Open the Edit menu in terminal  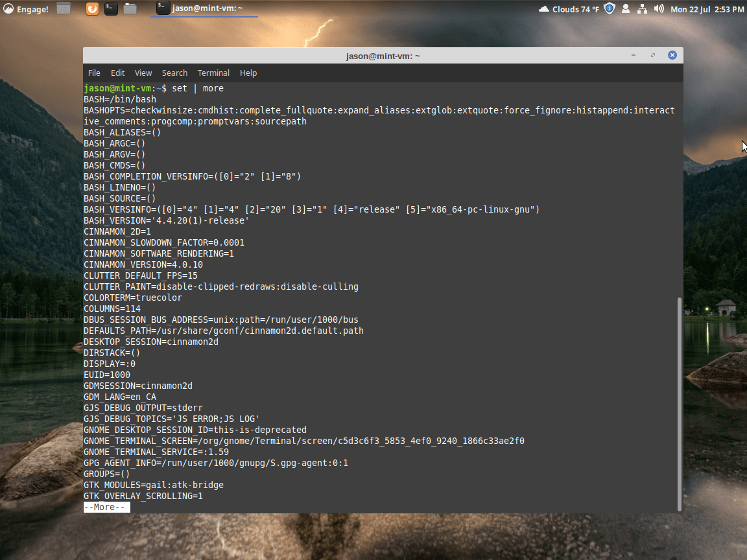click(117, 73)
